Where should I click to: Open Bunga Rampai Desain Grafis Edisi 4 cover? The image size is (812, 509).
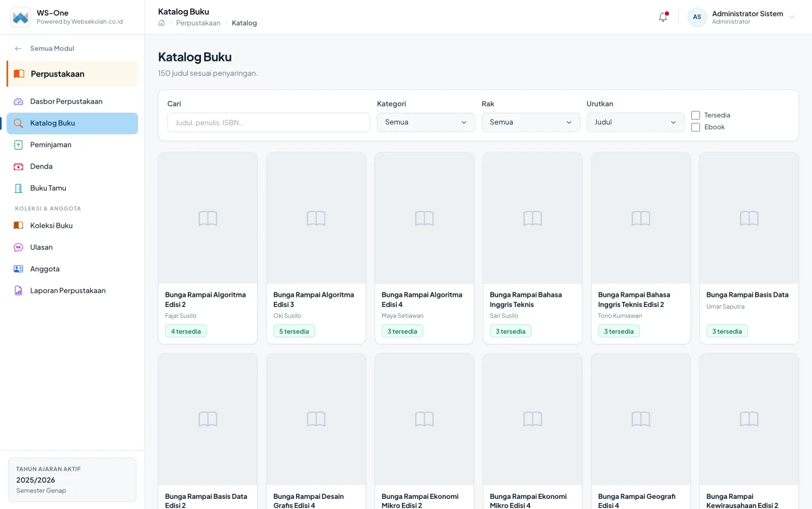316,419
